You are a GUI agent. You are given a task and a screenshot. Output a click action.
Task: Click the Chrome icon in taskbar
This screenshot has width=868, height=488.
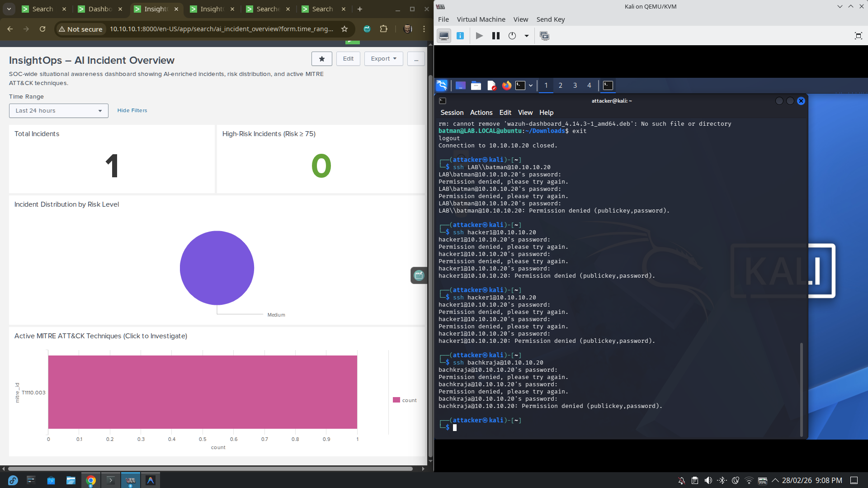(91, 480)
